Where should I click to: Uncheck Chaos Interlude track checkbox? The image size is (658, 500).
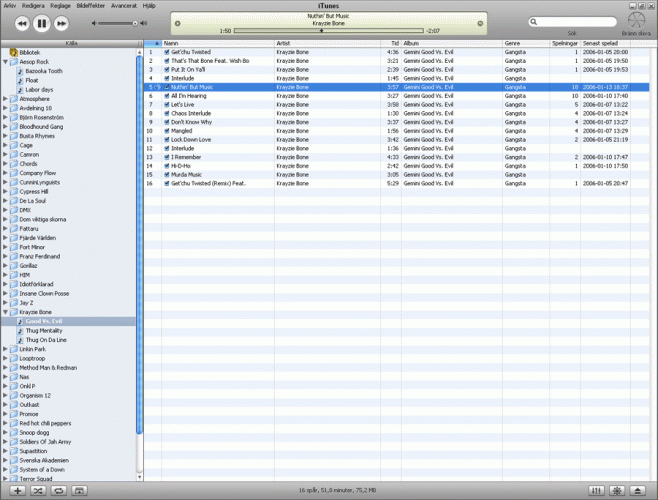click(x=167, y=113)
